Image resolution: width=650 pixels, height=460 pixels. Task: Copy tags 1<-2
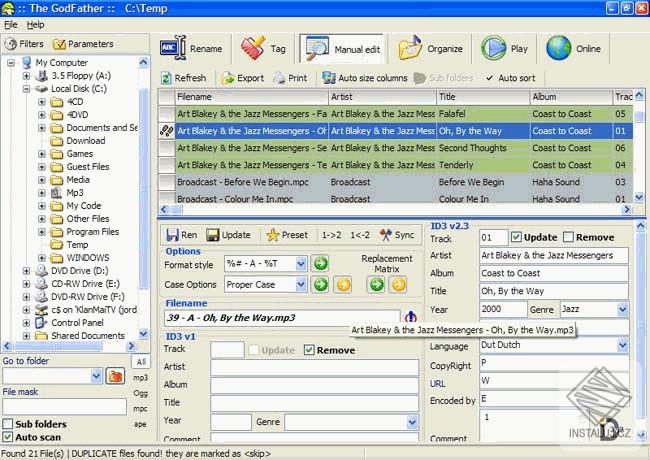pos(360,235)
